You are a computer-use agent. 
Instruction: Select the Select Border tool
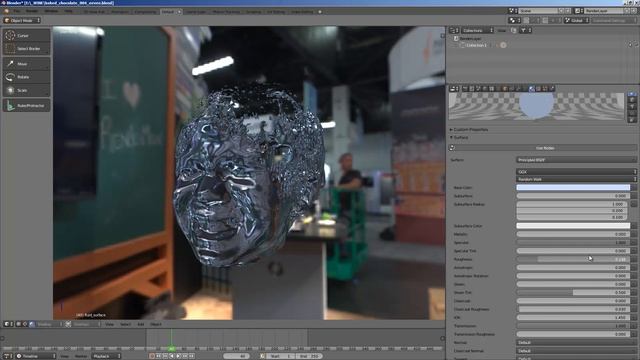pyautogui.click(x=27, y=49)
